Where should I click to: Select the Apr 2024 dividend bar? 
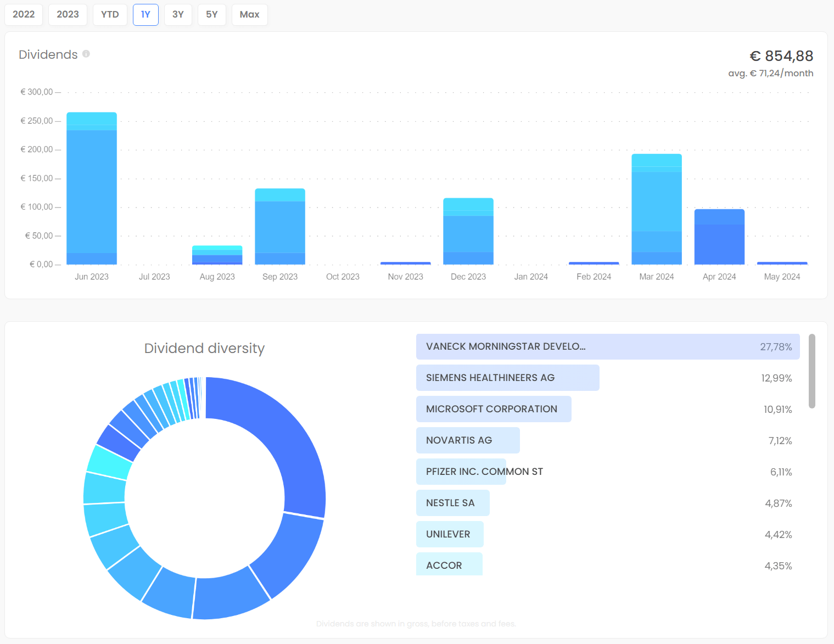click(x=719, y=237)
